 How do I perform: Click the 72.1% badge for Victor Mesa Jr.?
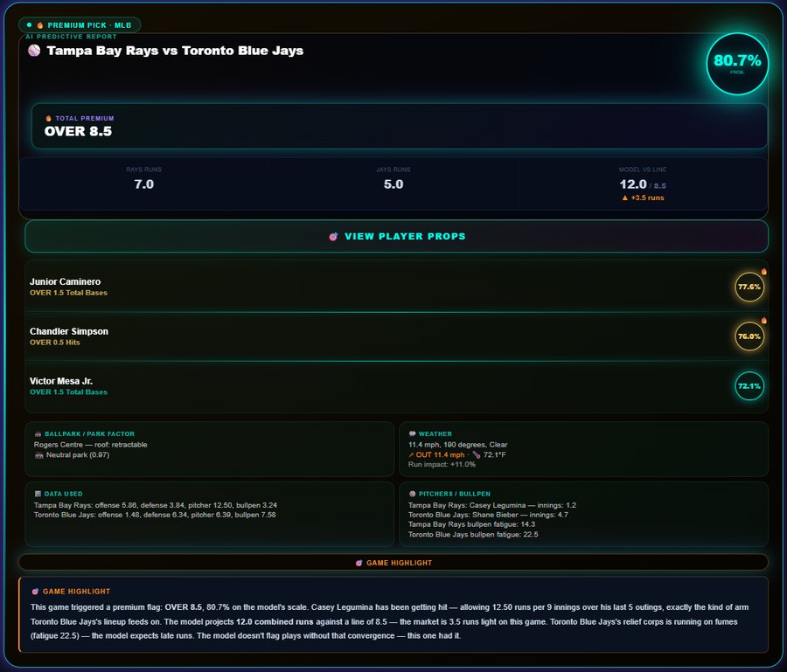click(749, 386)
